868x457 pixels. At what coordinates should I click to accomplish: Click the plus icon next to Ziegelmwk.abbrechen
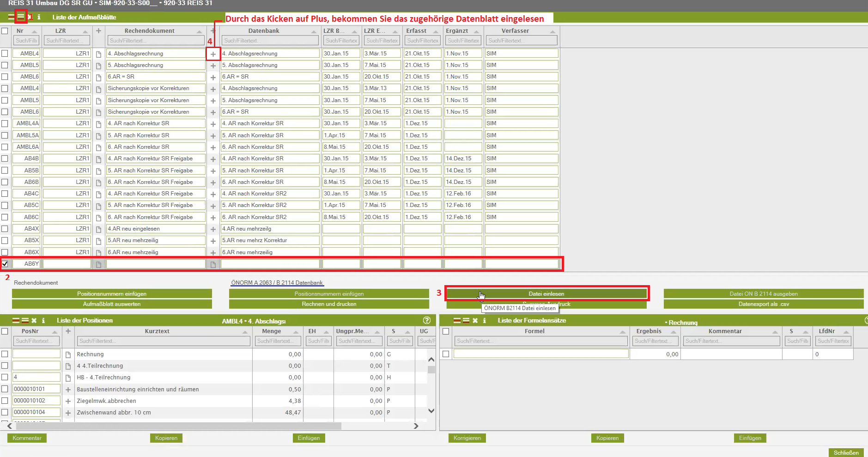68,401
